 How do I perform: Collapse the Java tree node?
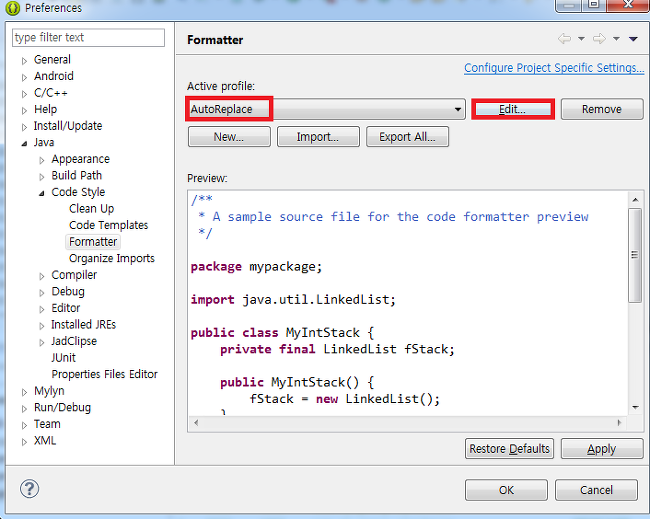click(x=24, y=143)
